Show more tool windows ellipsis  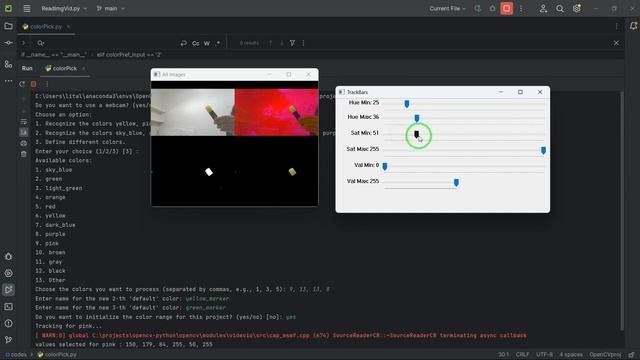8,81
